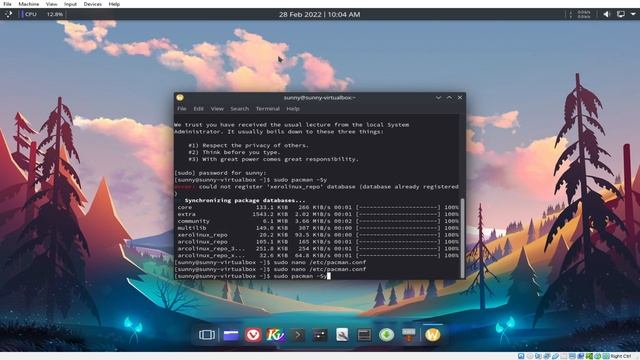The width and height of the screenshot is (640, 360).
Task: Open the VirtualBox Input menu
Action: pos(70,4)
